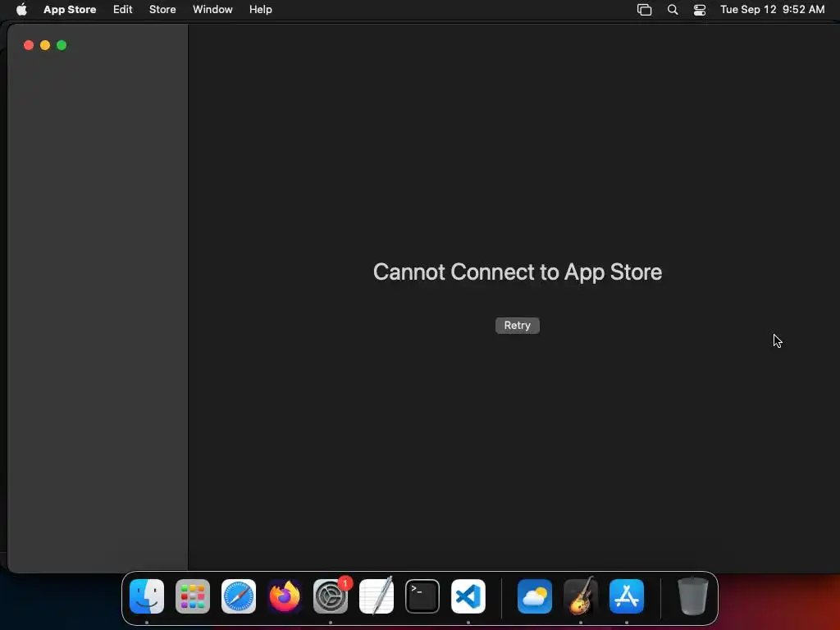840x630 pixels.
Task: Open Finder from the Dock
Action: pos(147,596)
